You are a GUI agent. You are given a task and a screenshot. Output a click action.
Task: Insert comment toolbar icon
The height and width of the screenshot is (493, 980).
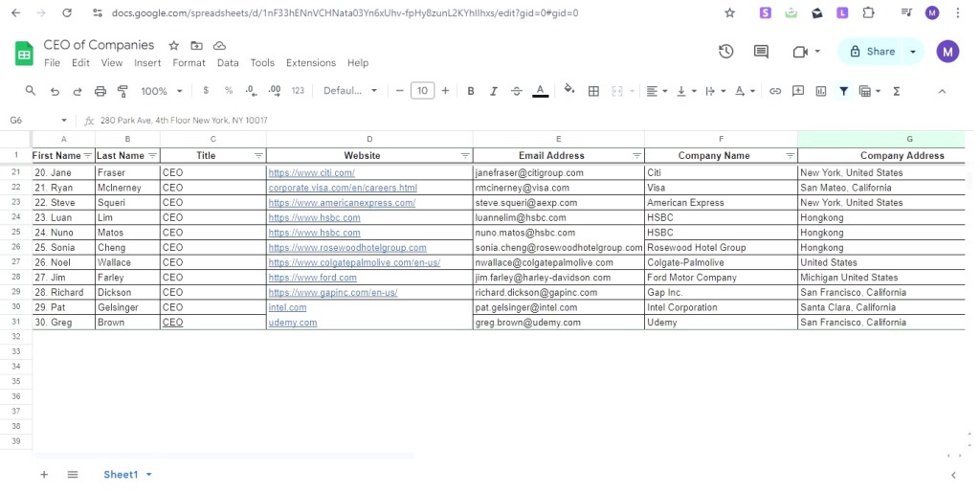tap(798, 91)
